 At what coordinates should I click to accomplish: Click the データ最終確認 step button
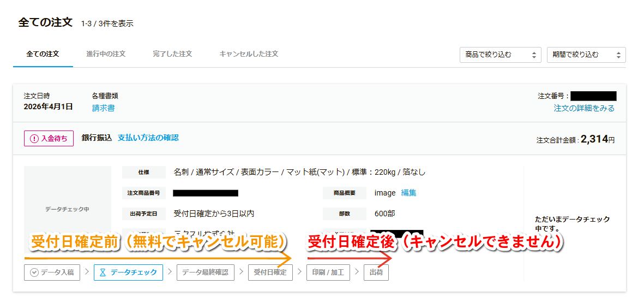[x=204, y=272]
